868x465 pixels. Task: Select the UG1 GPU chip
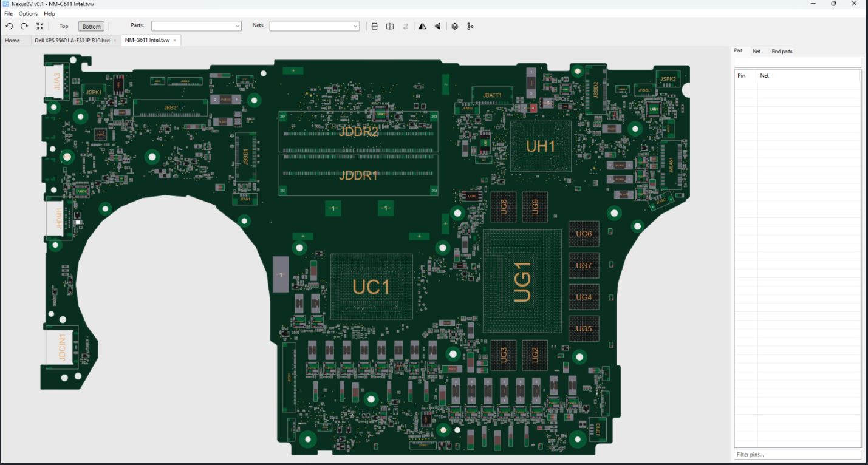(x=522, y=281)
